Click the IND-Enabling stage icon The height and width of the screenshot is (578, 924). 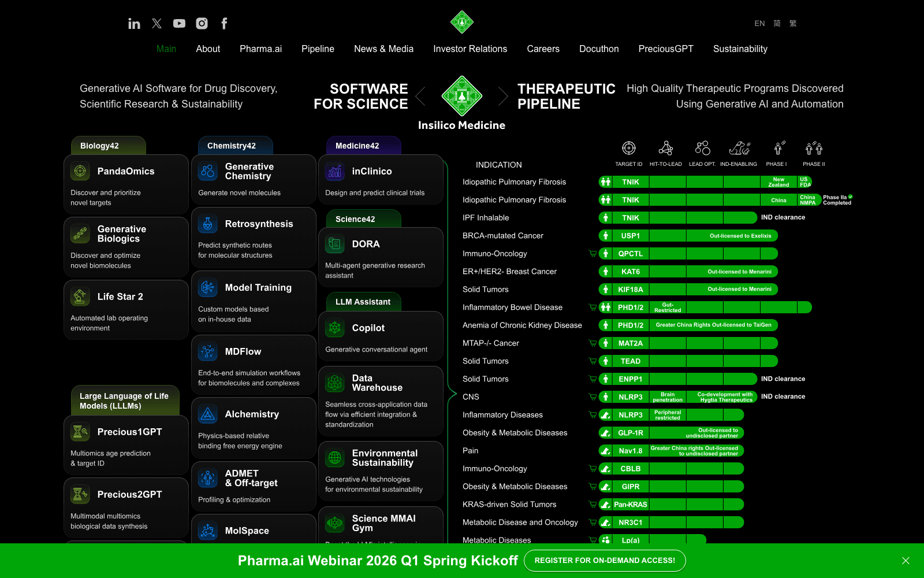tap(739, 148)
